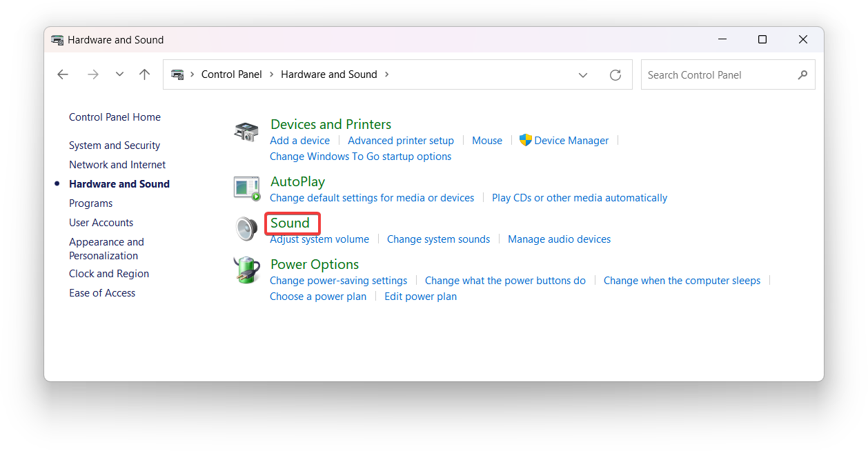Viewport: 868px width, 451px height.
Task: Click Add a device link
Action: click(x=299, y=141)
